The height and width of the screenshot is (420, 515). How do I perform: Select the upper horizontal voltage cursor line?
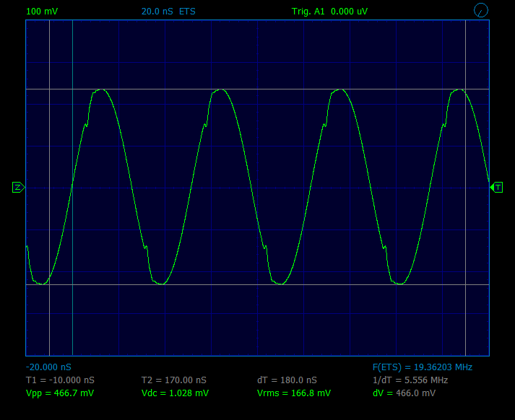coord(257,89)
